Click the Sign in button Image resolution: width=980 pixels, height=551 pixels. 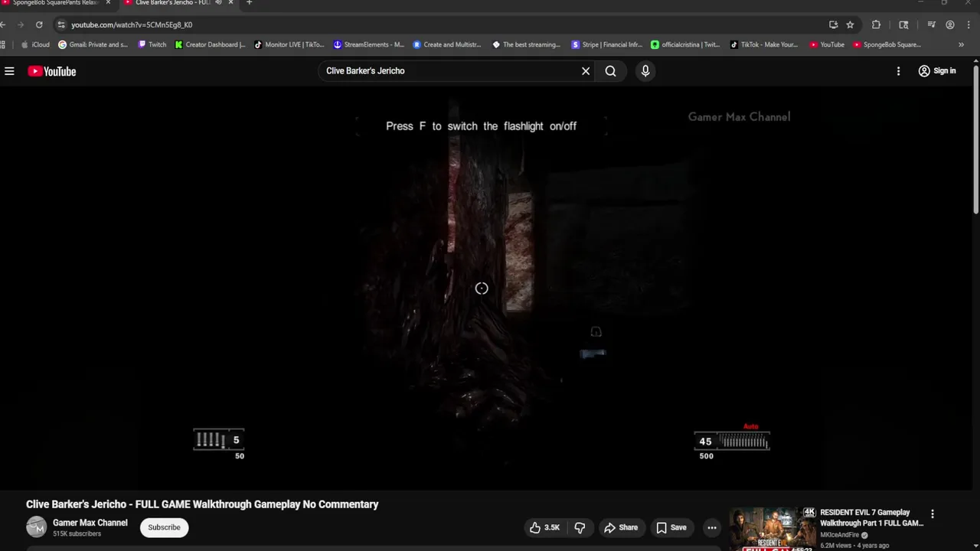pos(936,71)
